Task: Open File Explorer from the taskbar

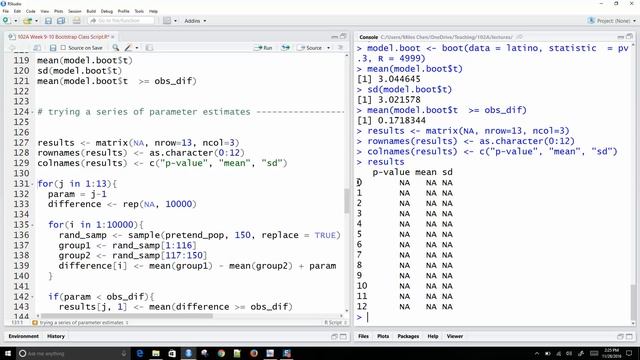Action: coord(156,353)
